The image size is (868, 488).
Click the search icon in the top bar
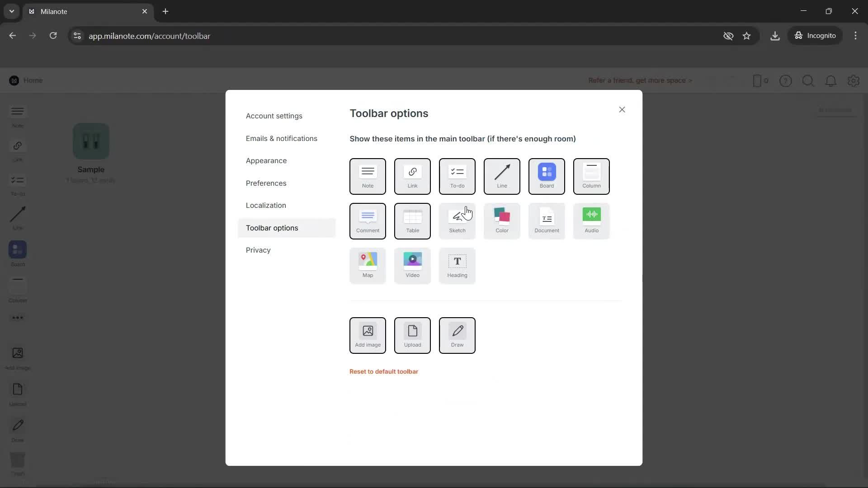(808, 80)
